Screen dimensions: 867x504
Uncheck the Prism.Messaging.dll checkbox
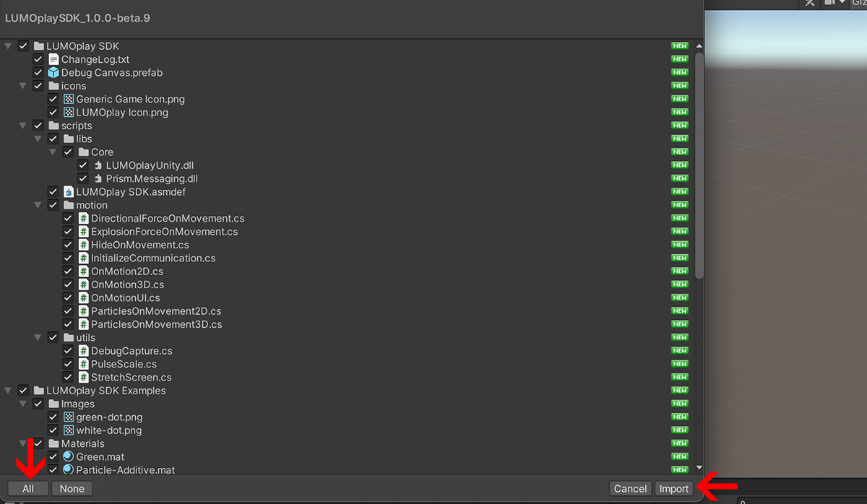point(82,178)
